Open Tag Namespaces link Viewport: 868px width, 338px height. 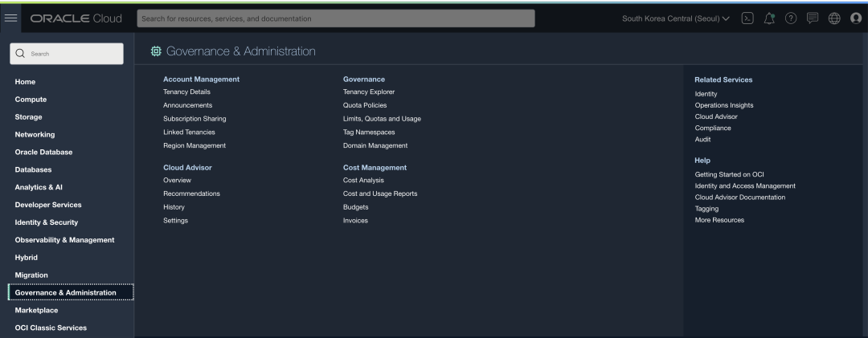tap(369, 132)
